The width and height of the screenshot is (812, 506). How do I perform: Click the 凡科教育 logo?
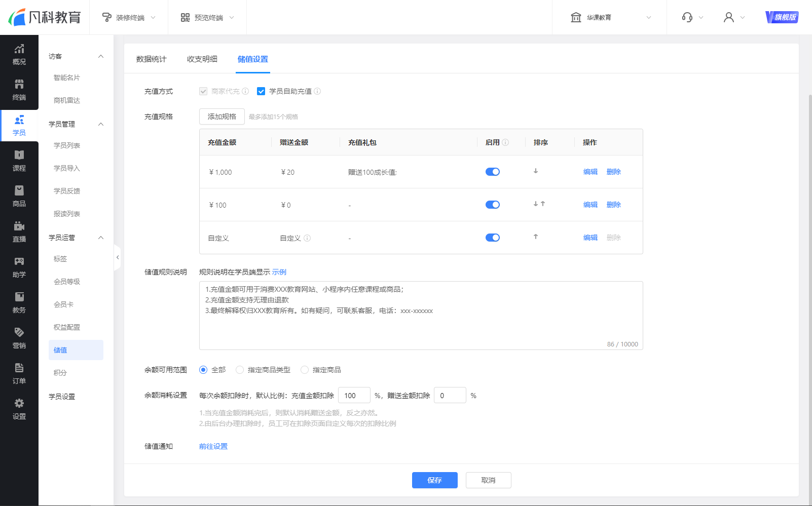pos(45,17)
